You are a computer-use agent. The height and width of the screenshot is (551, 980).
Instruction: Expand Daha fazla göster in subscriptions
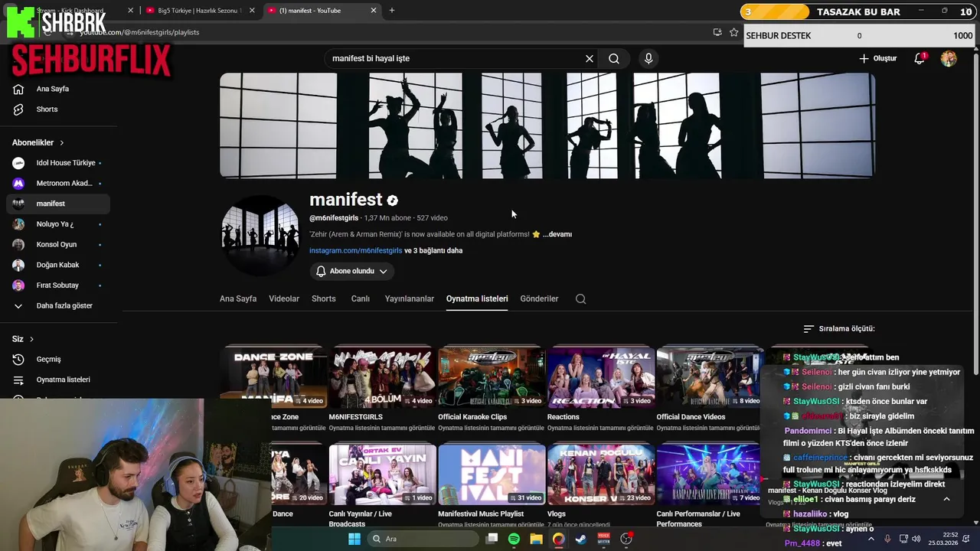pos(58,306)
